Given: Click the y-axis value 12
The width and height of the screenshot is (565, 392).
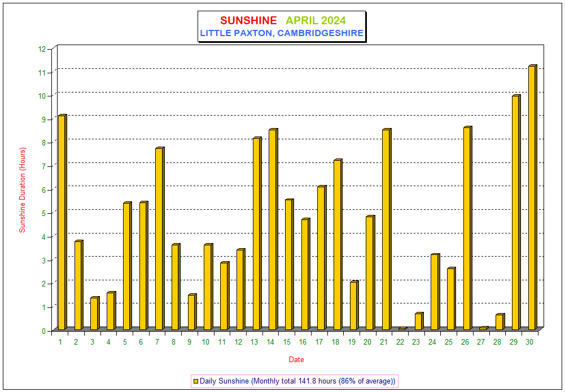Looking at the screenshot, I should click(42, 49).
